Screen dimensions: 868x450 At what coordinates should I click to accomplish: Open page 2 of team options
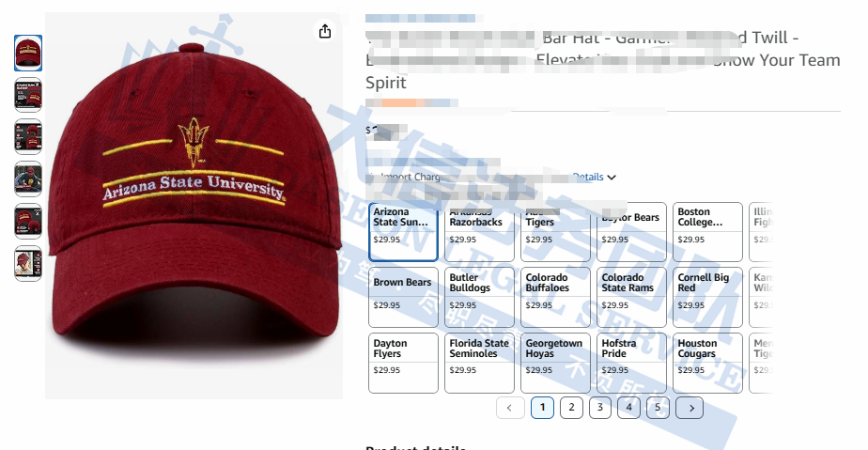tap(571, 408)
